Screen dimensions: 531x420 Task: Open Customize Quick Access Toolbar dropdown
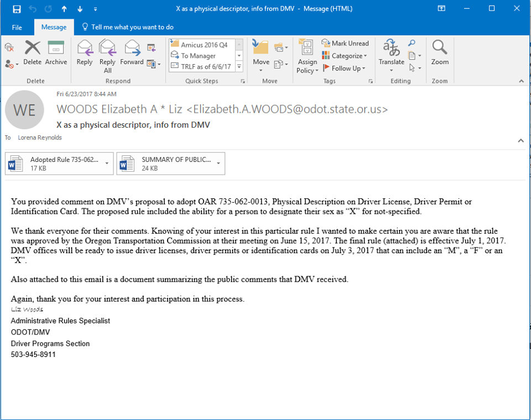(x=96, y=9)
